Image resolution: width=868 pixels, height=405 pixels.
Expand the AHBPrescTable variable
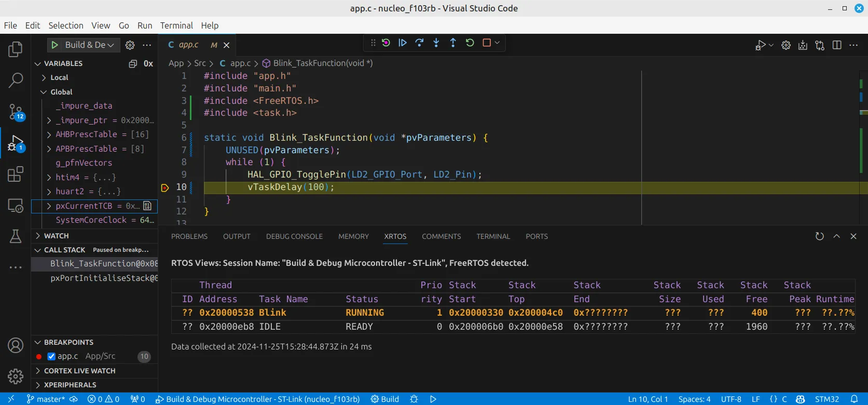(49, 134)
